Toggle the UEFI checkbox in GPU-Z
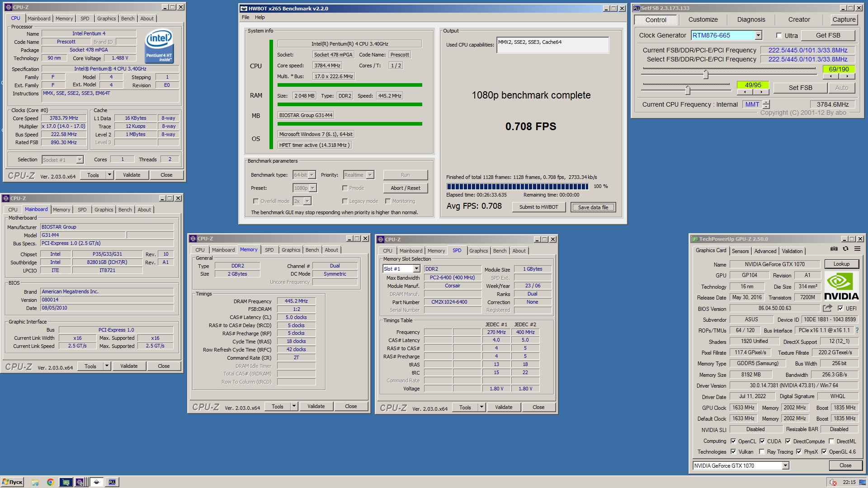Image resolution: width=868 pixels, height=488 pixels. (840, 308)
